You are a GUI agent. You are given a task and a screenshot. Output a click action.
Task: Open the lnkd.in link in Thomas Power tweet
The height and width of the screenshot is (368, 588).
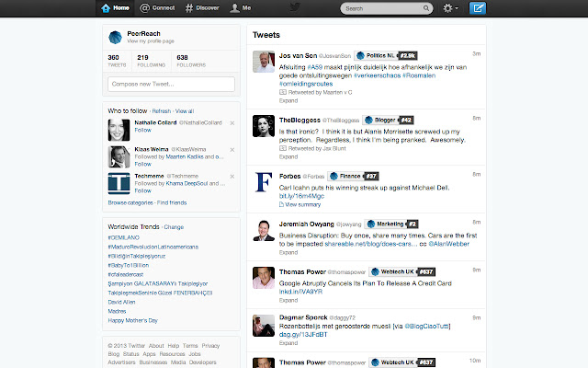point(300,292)
